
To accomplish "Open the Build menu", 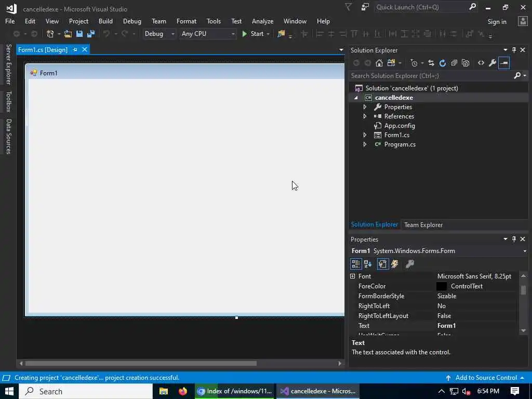I will pos(105,21).
